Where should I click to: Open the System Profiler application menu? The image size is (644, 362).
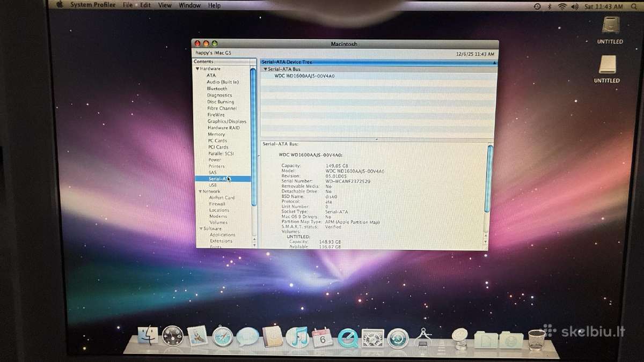pos(93,5)
